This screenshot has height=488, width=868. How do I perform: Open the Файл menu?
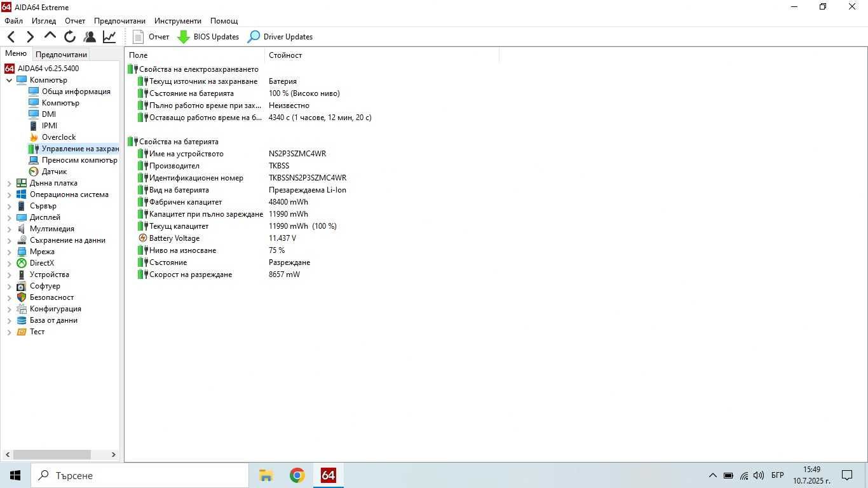[x=13, y=21]
